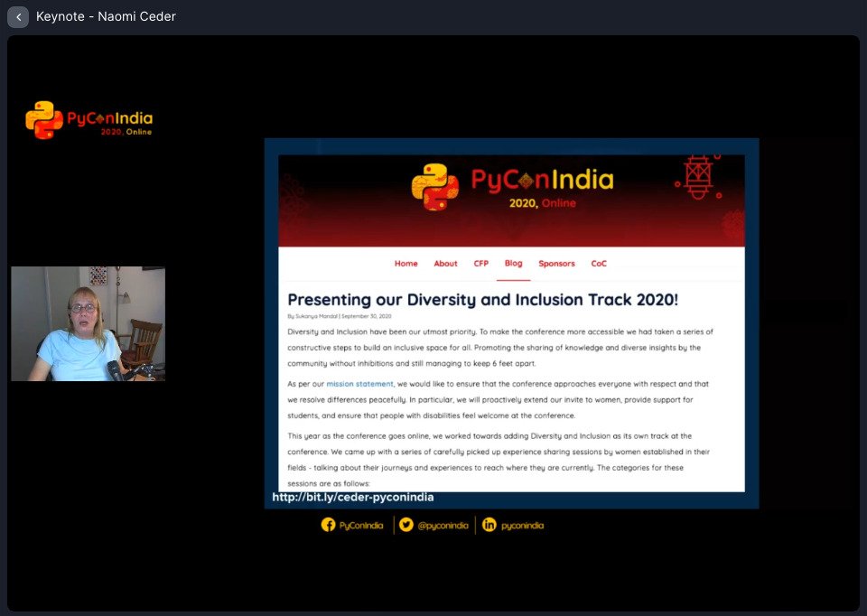Click the LinkedIn pyconindia icon
The image size is (867, 616).
[x=489, y=524]
